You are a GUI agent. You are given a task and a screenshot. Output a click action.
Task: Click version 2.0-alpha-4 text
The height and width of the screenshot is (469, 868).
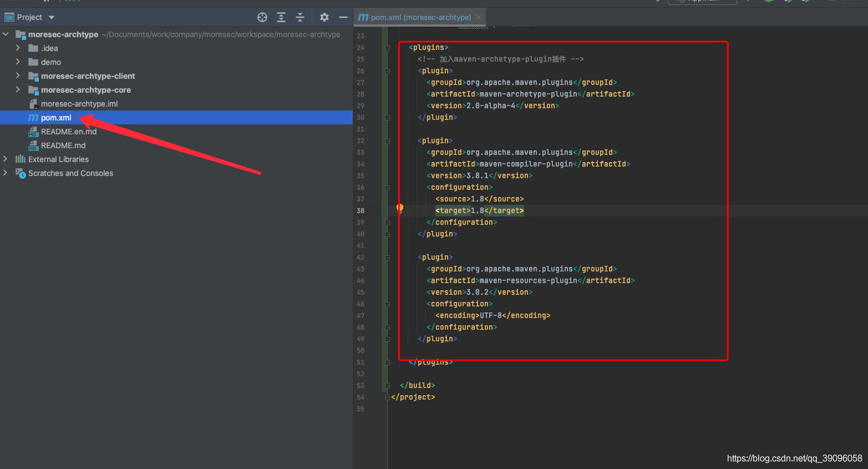tap(491, 106)
